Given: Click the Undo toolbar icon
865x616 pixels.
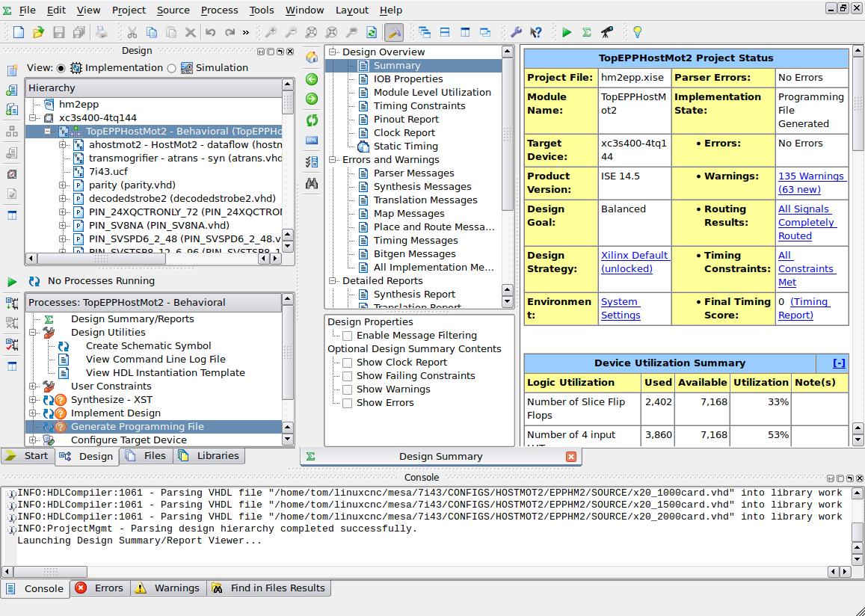Looking at the screenshot, I should click(x=210, y=32).
